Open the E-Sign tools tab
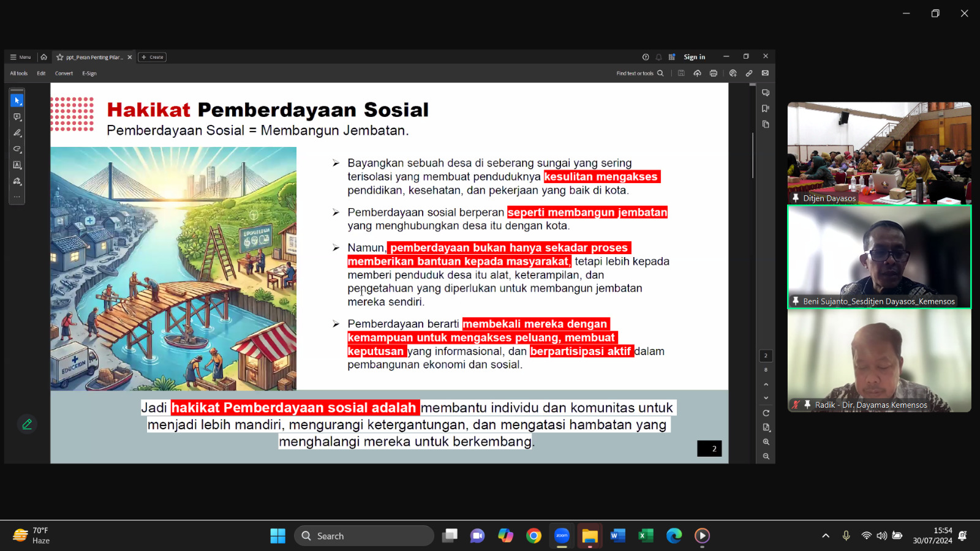The height and width of the screenshot is (551, 980). 89,73
